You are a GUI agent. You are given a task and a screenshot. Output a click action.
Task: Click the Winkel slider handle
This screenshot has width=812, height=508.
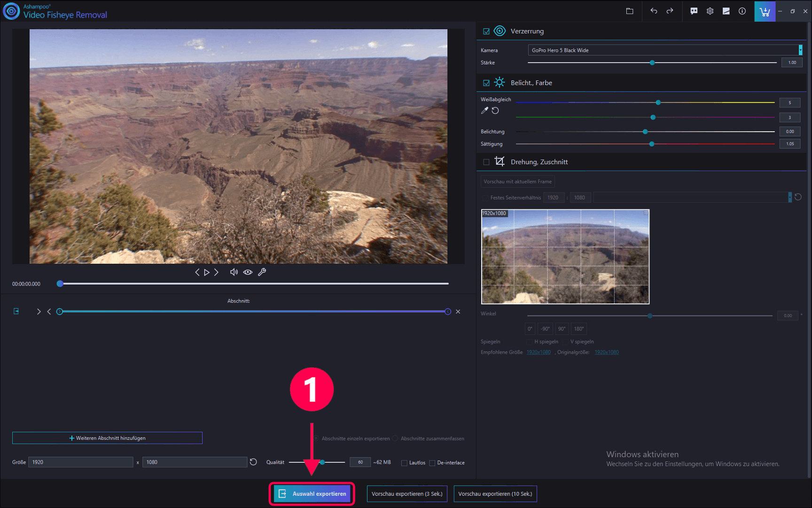click(650, 316)
